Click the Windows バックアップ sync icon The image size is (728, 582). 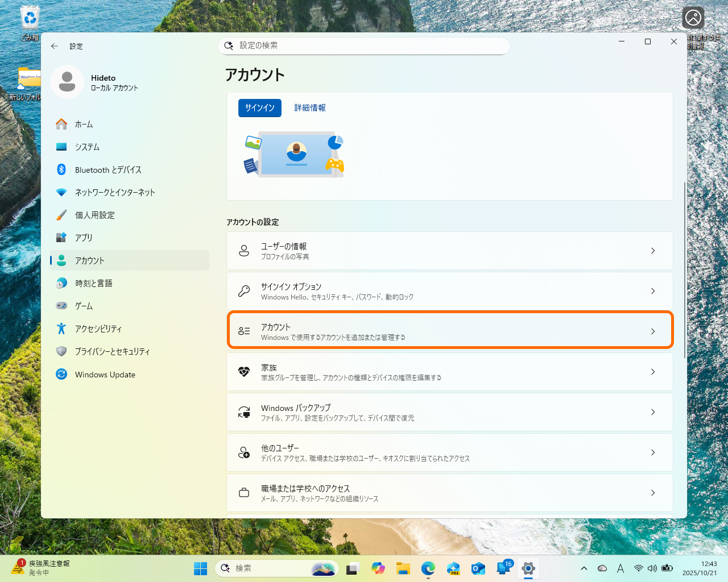coord(244,412)
